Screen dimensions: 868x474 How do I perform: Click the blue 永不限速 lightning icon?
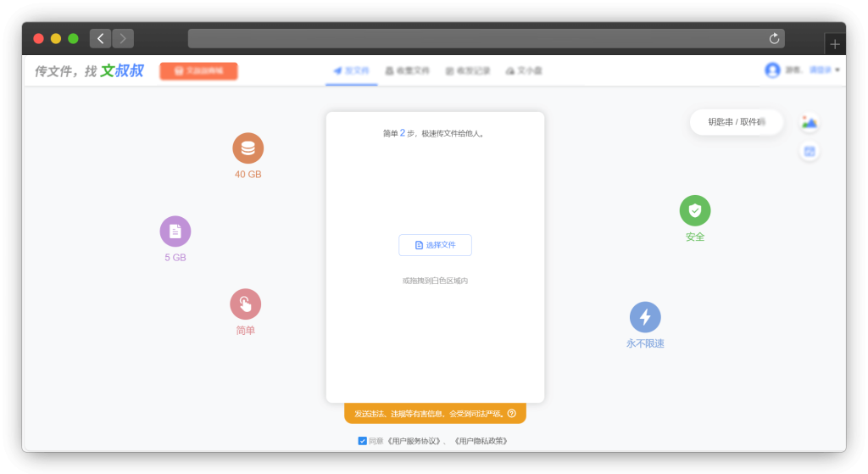tap(644, 317)
